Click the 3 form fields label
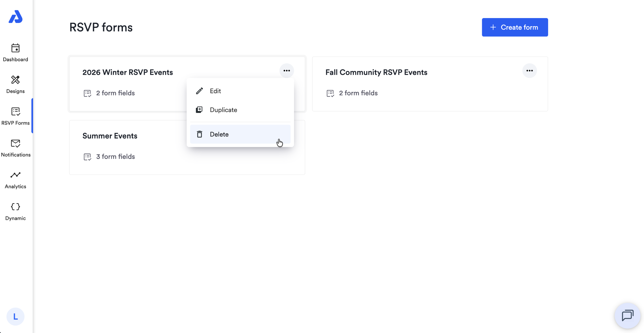Screen dimensions: 644x333 pyautogui.click(x=115, y=157)
